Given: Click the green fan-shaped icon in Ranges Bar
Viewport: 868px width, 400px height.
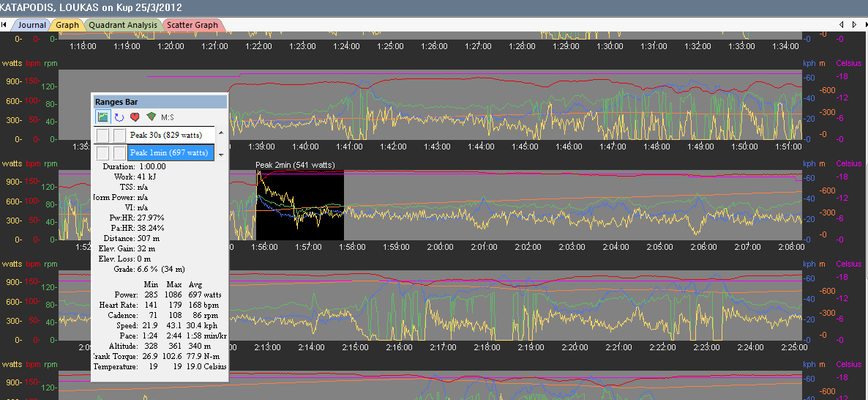Looking at the screenshot, I should click(x=151, y=116).
